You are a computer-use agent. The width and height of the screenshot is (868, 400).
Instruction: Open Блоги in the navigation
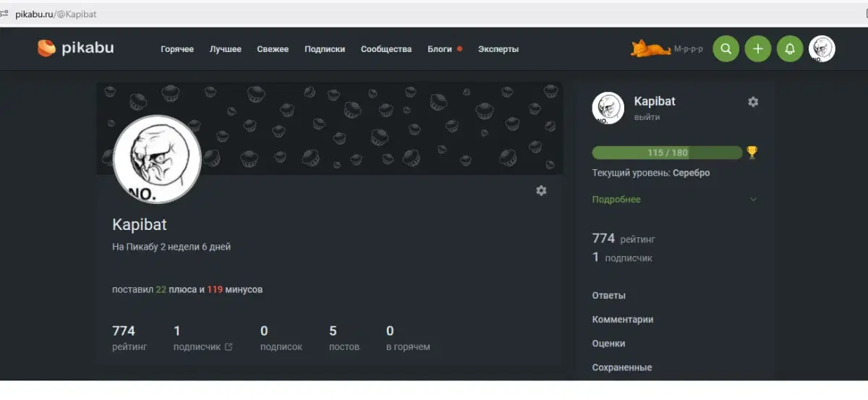tap(440, 49)
